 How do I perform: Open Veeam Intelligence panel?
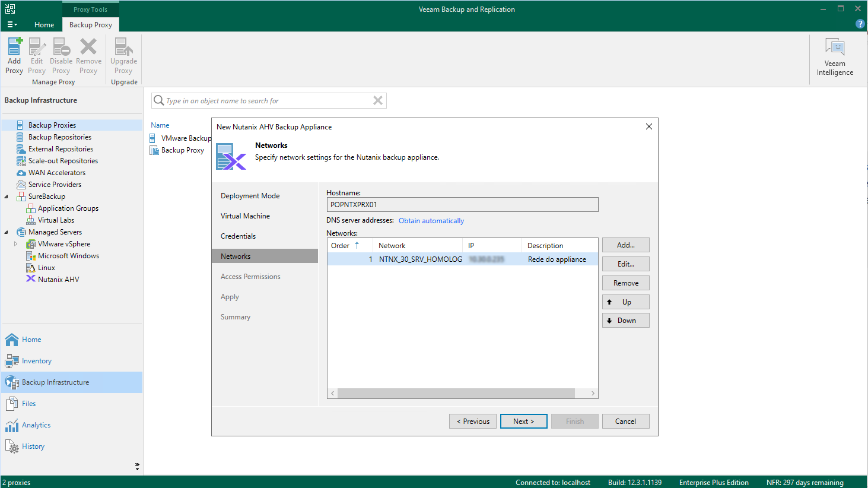tap(835, 57)
